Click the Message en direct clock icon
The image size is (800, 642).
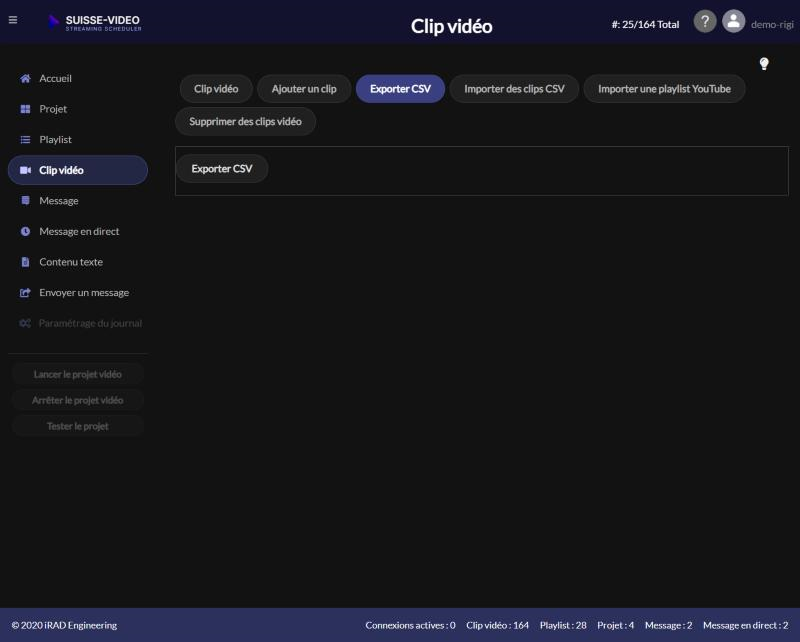pyautogui.click(x=25, y=232)
